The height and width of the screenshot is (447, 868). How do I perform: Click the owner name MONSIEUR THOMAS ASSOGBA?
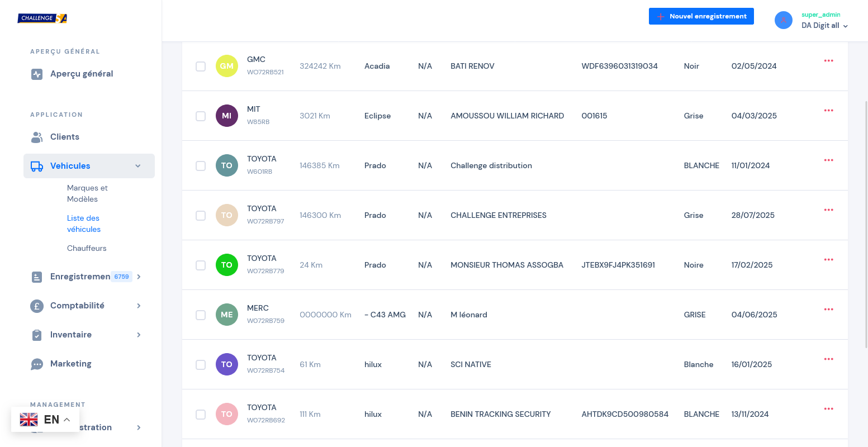(507, 265)
